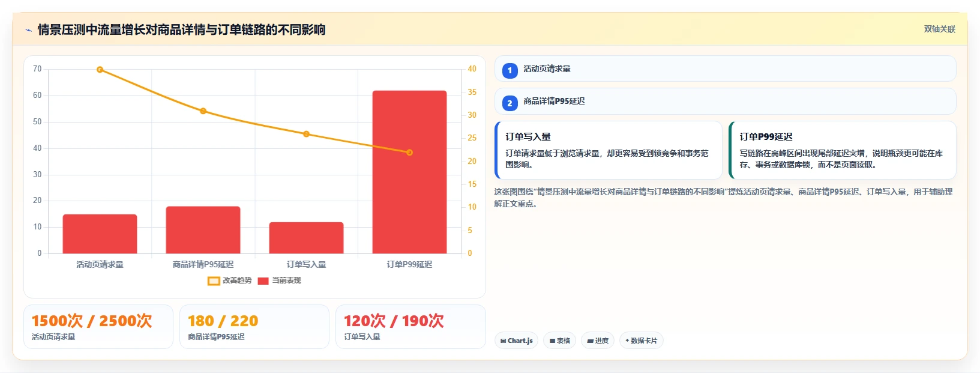Click the red bar for 订单写入量

pos(306,238)
